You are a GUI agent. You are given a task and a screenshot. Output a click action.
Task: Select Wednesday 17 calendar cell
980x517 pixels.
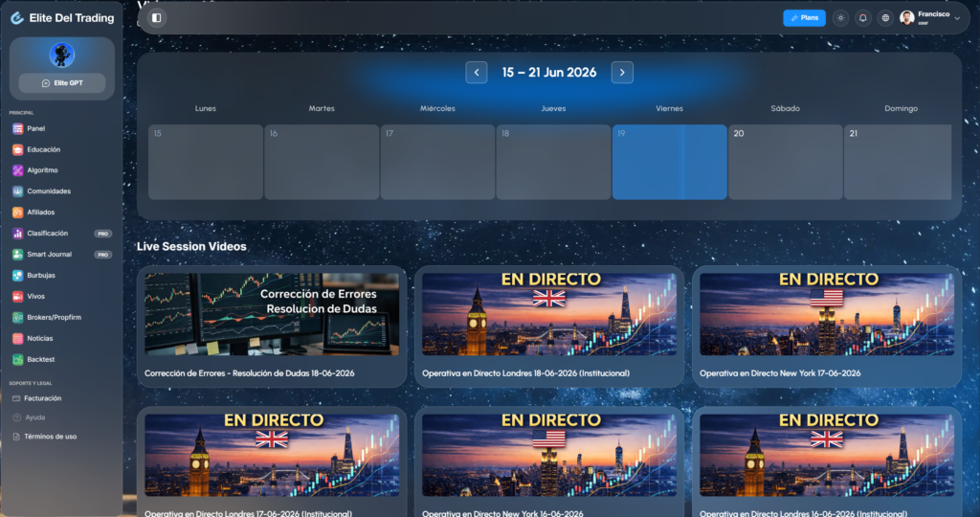point(437,163)
